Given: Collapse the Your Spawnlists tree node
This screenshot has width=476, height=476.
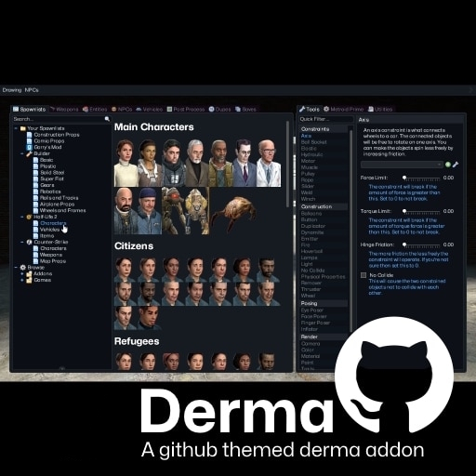Looking at the screenshot, I should tap(16, 128).
